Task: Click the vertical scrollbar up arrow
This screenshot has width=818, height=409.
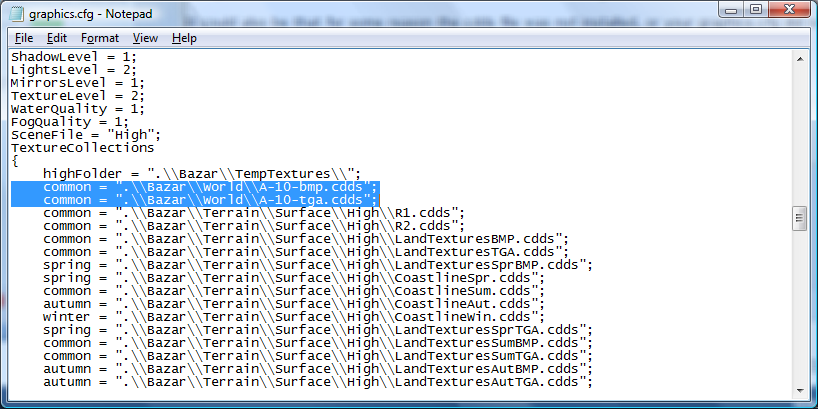Action: 800,57
